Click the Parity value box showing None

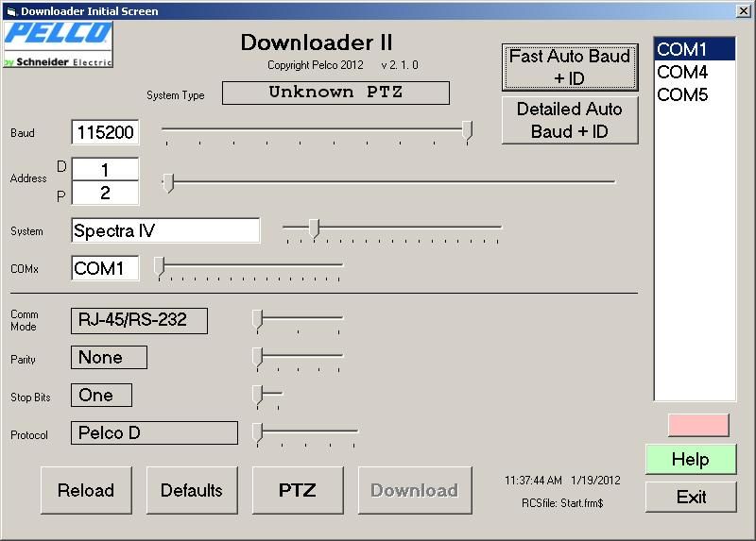[x=109, y=358]
